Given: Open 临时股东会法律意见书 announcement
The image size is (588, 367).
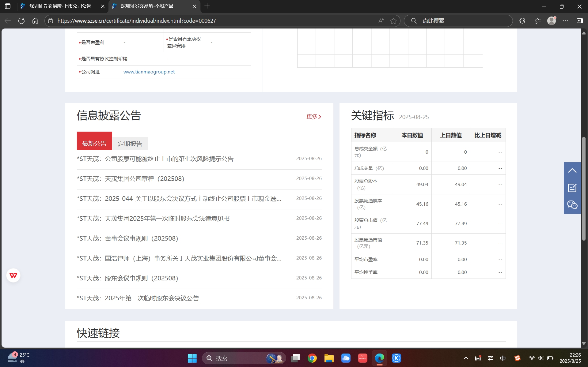Looking at the screenshot, I should click(x=153, y=219).
